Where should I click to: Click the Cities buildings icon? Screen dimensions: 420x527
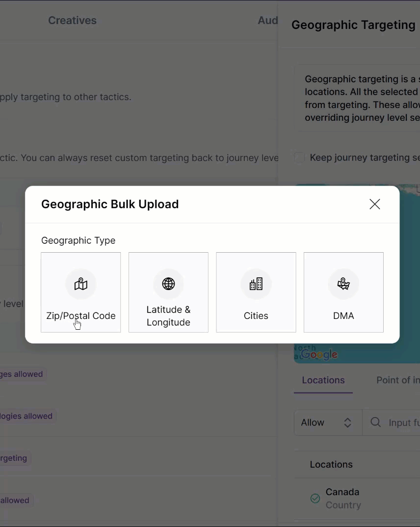click(256, 284)
